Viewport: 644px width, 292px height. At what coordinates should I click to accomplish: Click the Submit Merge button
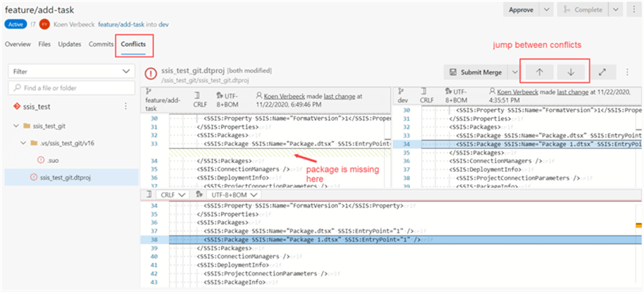click(x=476, y=72)
